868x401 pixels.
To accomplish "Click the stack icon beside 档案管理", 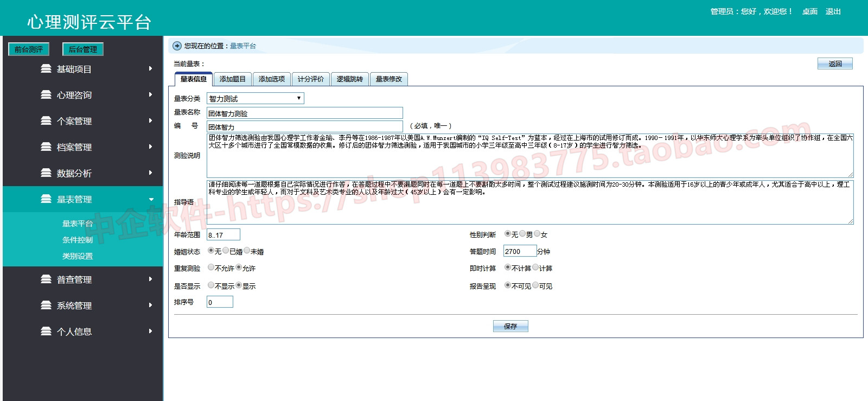I will tap(46, 147).
